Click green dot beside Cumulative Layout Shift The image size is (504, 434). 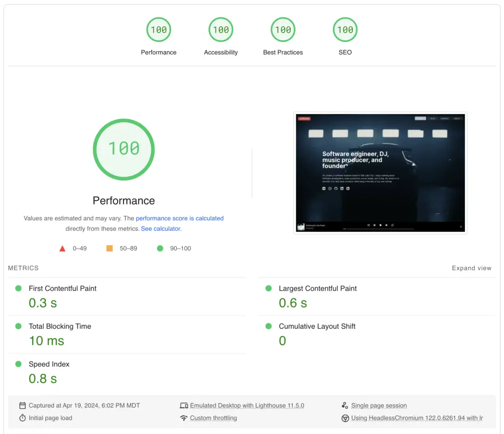tap(268, 326)
